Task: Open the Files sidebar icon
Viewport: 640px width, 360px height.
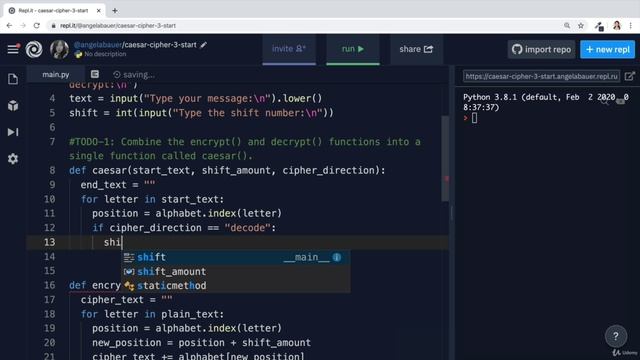Action: (13, 79)
